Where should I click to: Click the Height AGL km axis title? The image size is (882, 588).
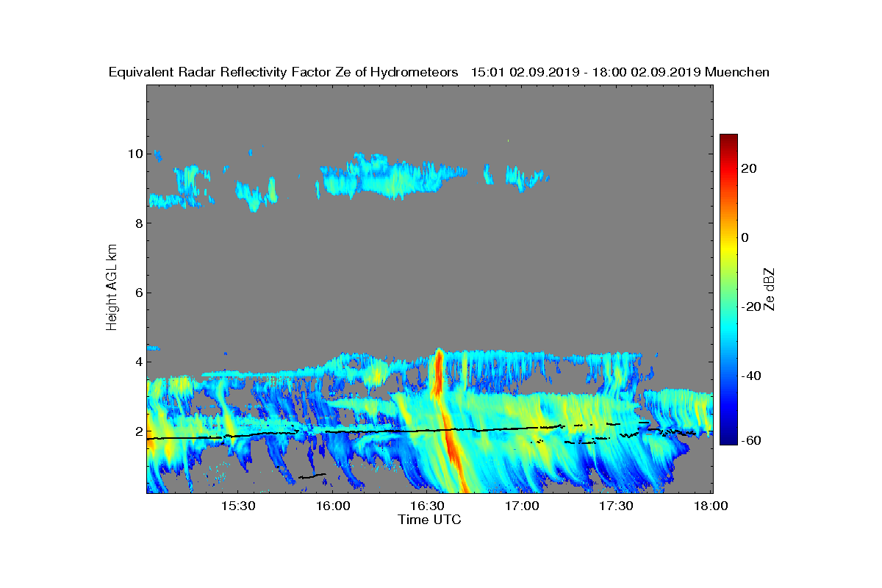point(112,287)
